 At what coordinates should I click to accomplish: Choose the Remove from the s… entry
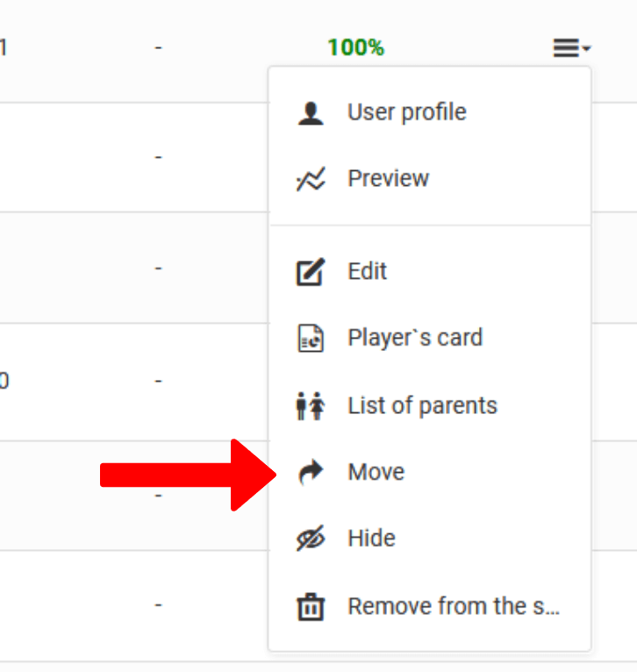(x=453, y=606)
